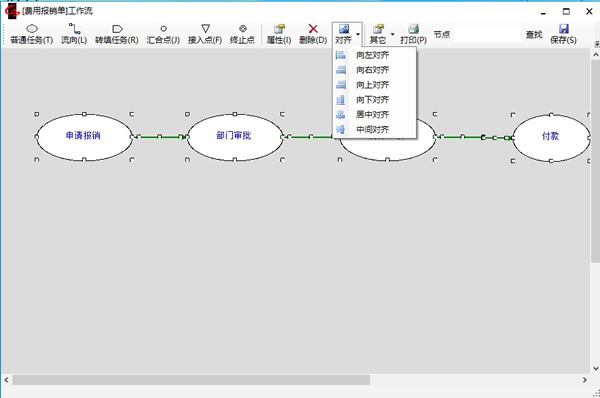Click the horizontal scrollbar thumb
The width and height of the screenshot is (600, 398).
pyautogui.click(x=191, y=380)
